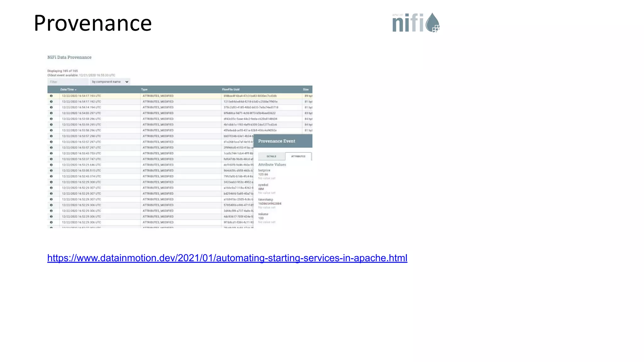Open info icon for 16:53:58.296 UTC event

pyautogui.click(x=51, y=130)
